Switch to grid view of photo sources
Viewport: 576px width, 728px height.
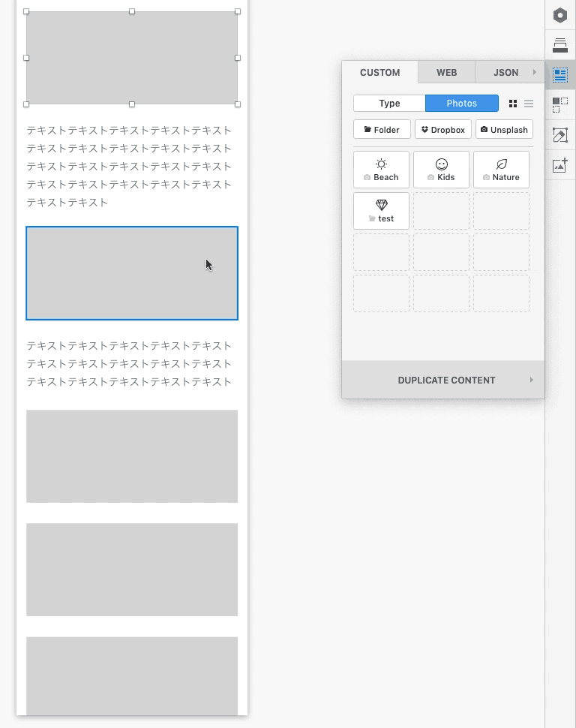[513, 104]
